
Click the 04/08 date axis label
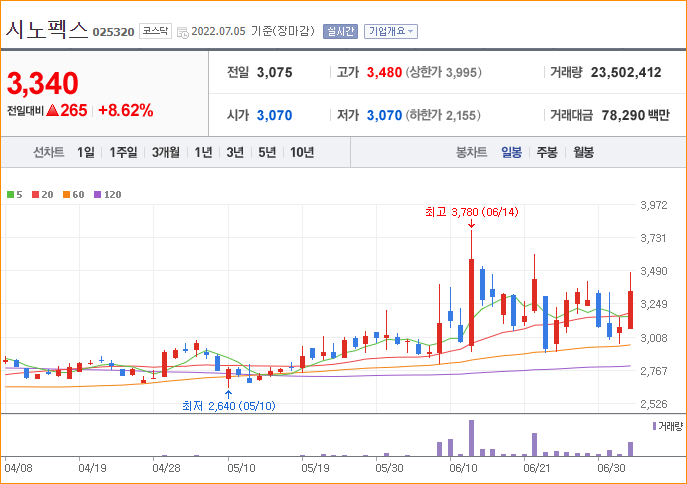pyautogui.click(x=19, y=468)
